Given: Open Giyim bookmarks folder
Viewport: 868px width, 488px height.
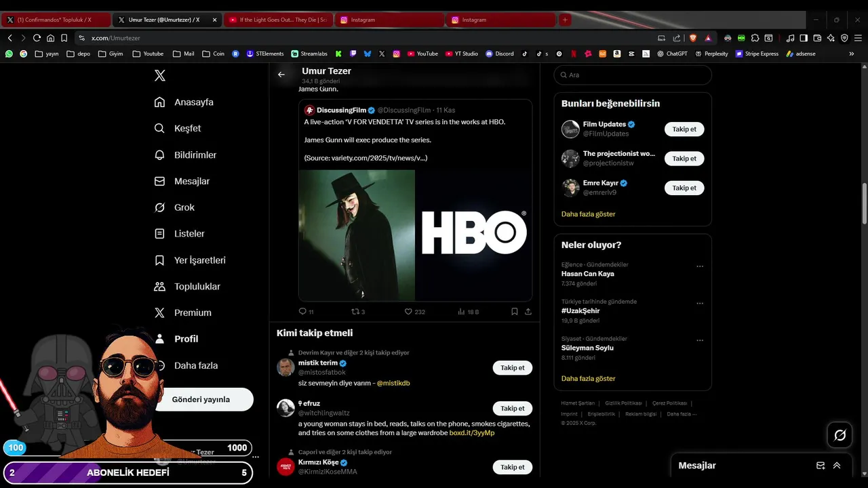Looking at the screenshot, I should [110, 54].
